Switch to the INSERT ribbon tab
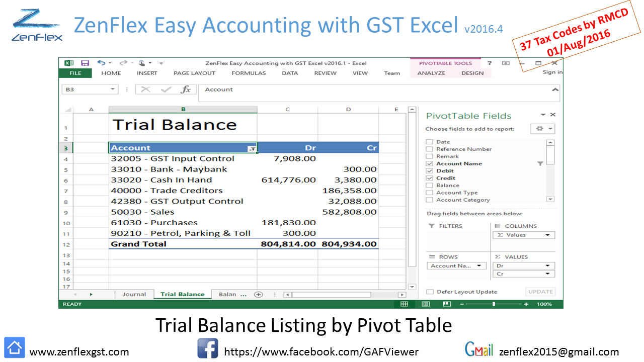 147,73
